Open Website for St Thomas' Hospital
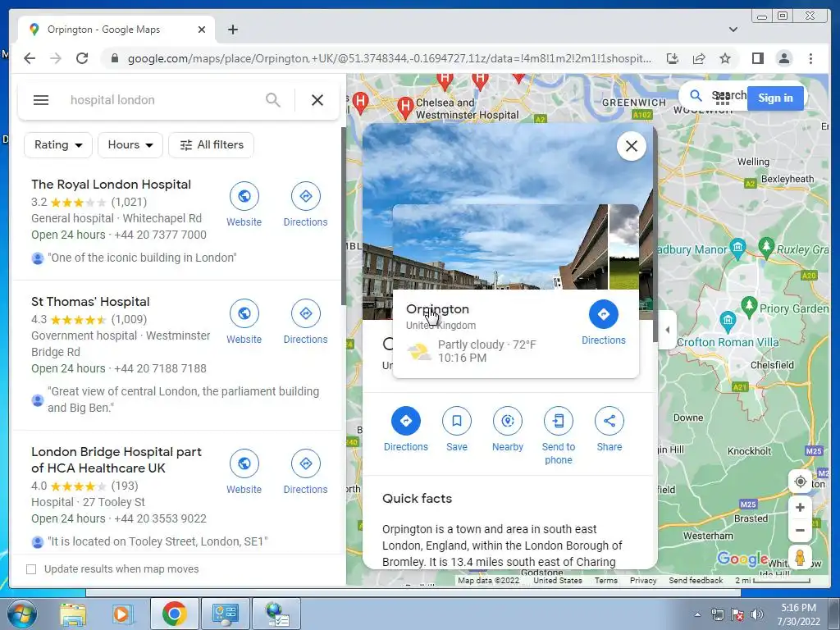Viewport: 840px width, 630px height. [244, 323]
